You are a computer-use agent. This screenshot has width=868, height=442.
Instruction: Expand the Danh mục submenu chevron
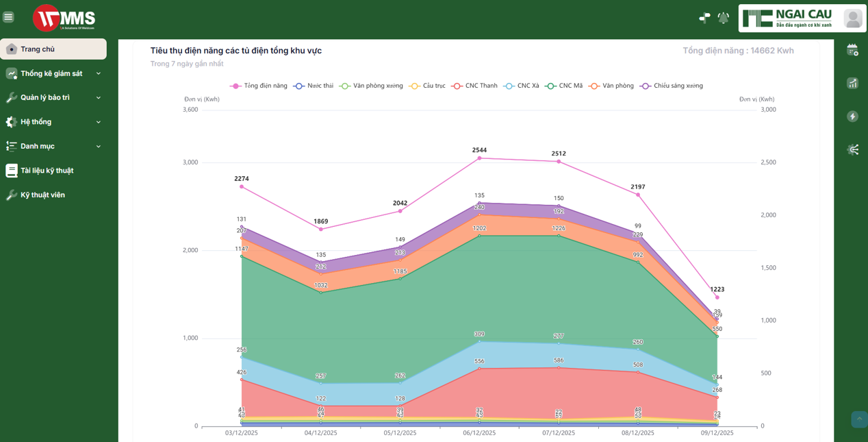(x=99, y=147)
